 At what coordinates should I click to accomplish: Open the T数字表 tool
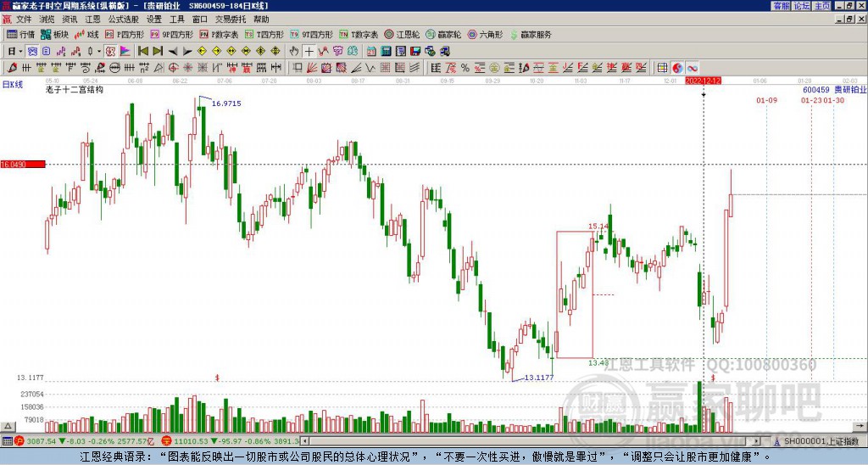click(359, 34)
